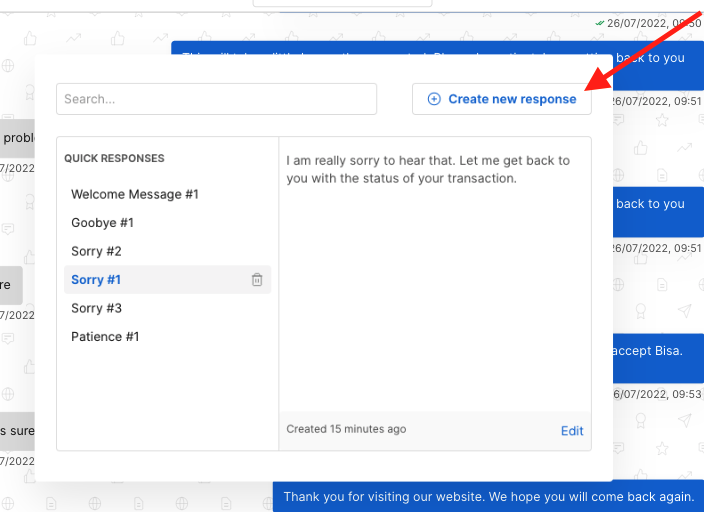Click the Created 15 minutes ago label

[346, 429]
